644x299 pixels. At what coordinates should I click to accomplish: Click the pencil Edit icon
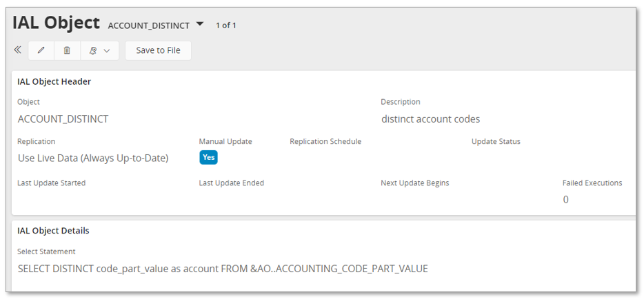coord(41,50)
